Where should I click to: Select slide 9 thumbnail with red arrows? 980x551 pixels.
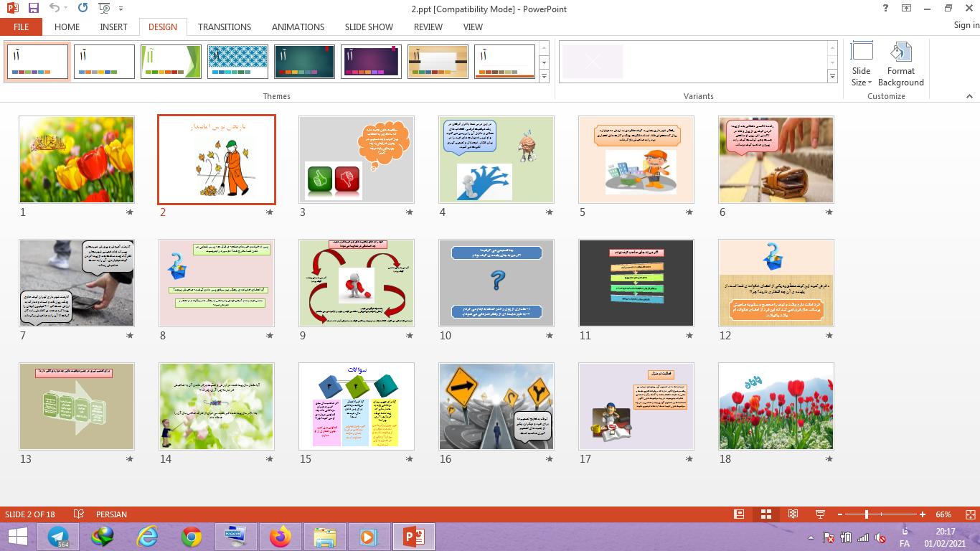(357, 283)
